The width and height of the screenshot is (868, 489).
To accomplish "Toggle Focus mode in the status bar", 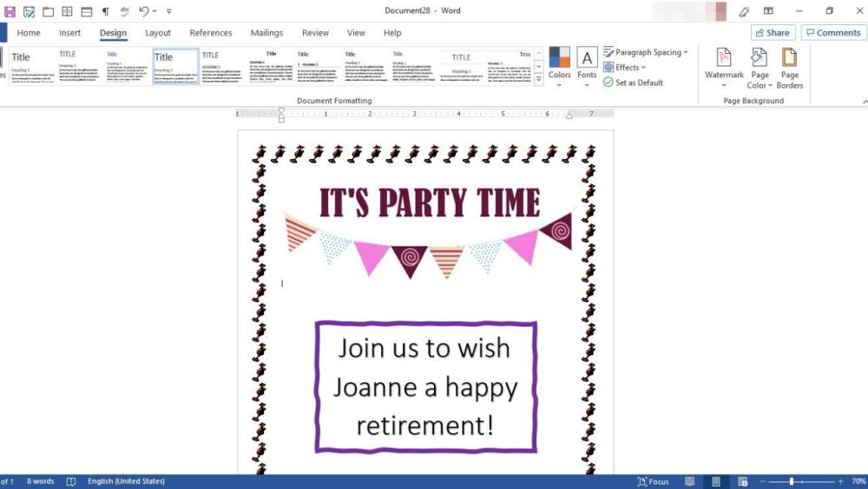I will 653,481.
